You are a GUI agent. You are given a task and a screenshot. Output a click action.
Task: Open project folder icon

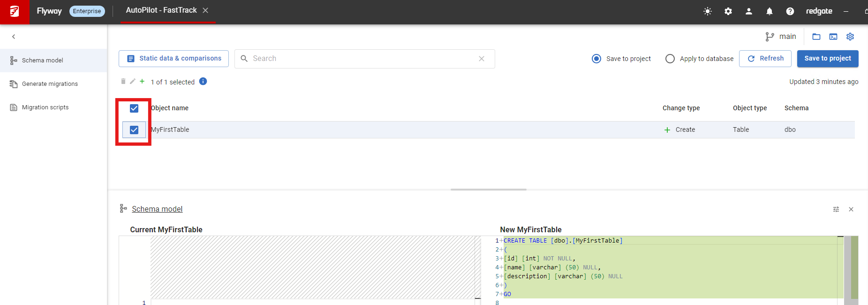click(816, 37)
